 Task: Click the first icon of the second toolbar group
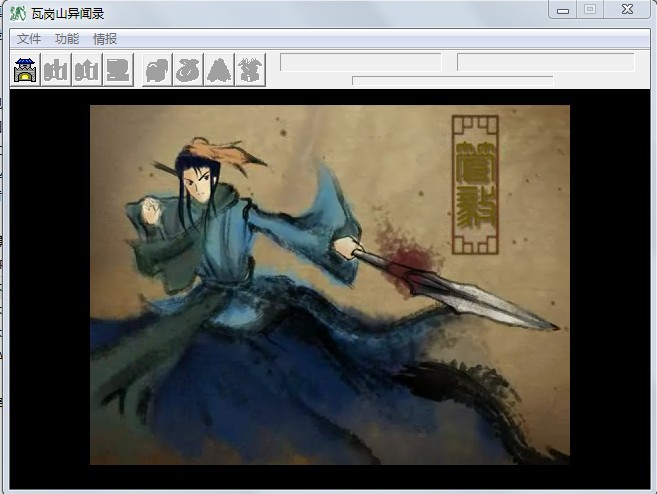[x=158, y=70]
